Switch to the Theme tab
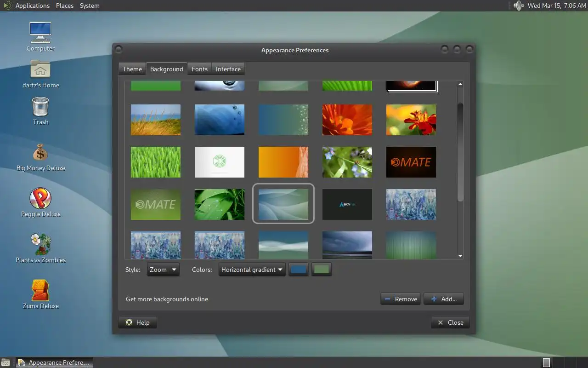The width and height of the screenshot is (588, 368). click(132, 69)
